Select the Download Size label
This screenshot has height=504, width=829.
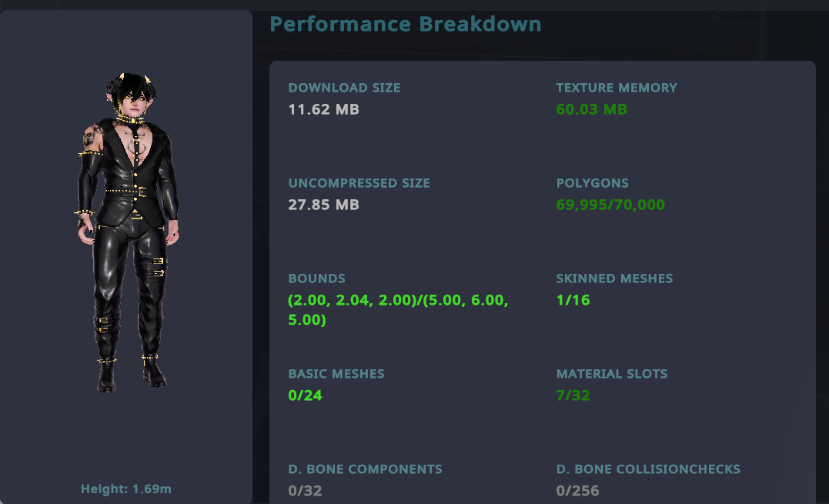(x=344, y=88)
